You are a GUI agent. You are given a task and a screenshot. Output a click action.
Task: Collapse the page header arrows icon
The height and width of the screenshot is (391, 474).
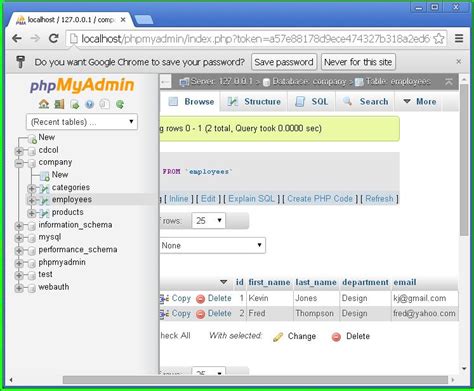tap(449, 82)
